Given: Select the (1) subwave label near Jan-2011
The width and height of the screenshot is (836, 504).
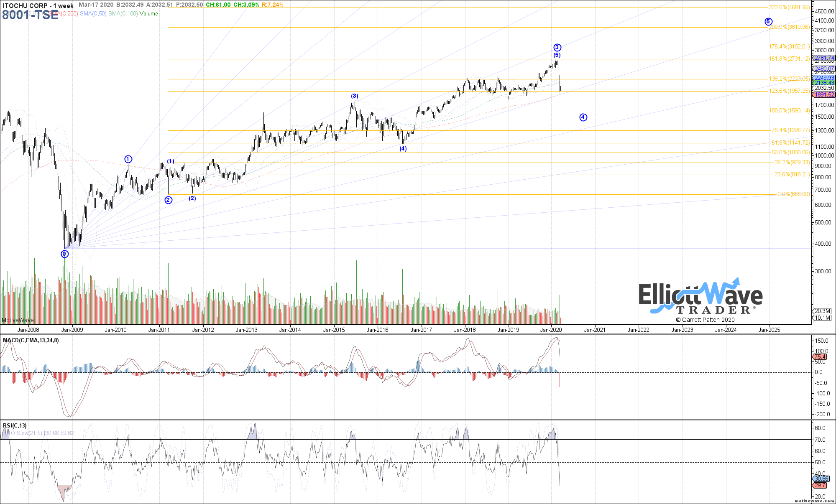Looking at the screenshot, I should click(171, 161).
